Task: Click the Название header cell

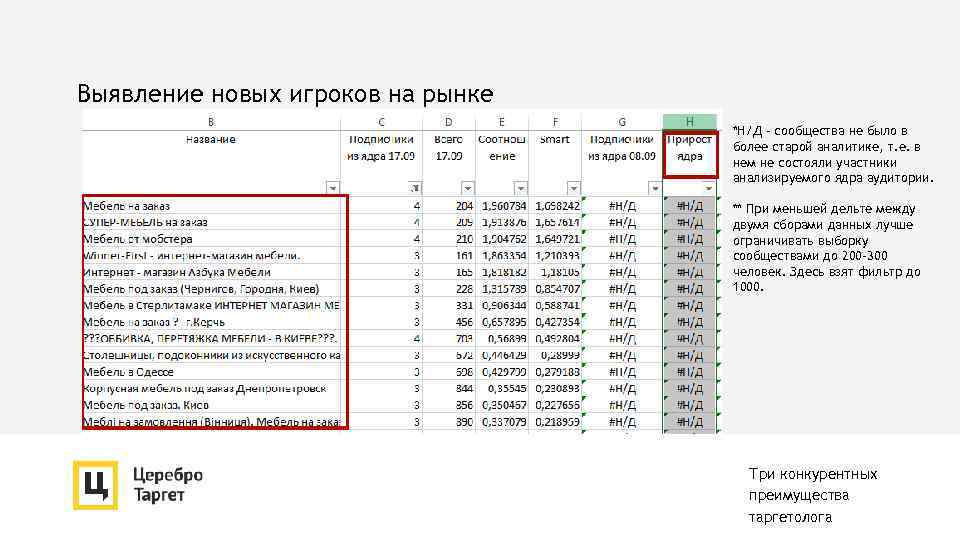Action: (x=211, y=163)
